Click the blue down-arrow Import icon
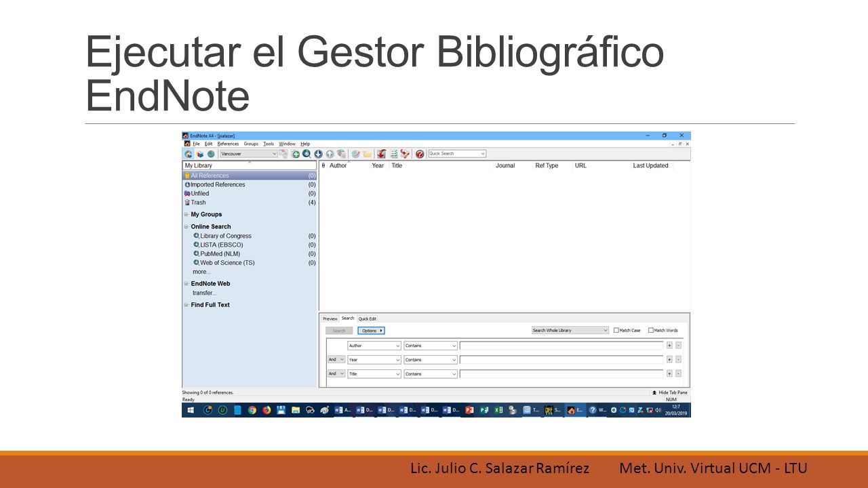This screenshot has width=868, height=488. click(x=318, y=154)
